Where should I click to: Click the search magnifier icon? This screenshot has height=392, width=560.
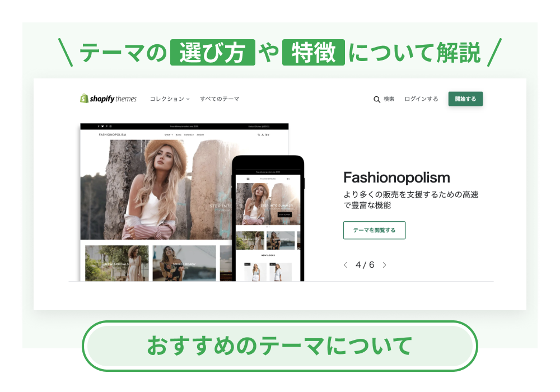pyautogui.click(x=377, y=99)
